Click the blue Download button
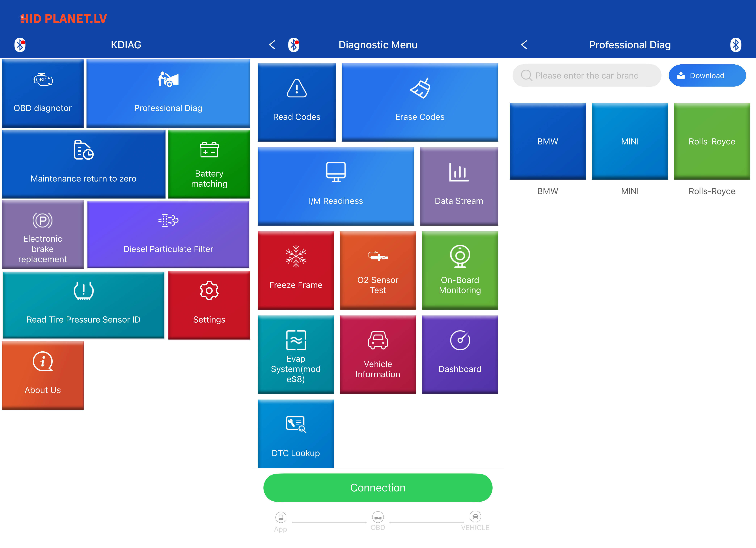This screenshot has height=548, width=756. (707, 75)
